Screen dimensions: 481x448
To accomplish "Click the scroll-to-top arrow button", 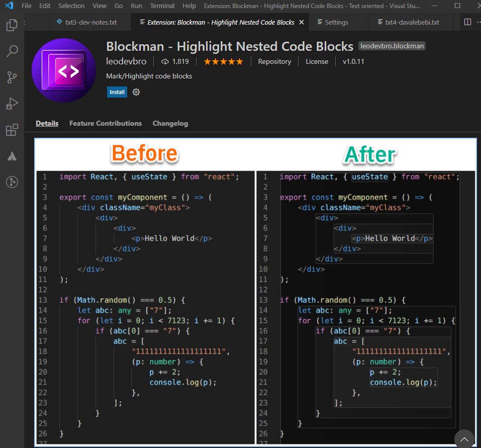I will pos(464,439).
